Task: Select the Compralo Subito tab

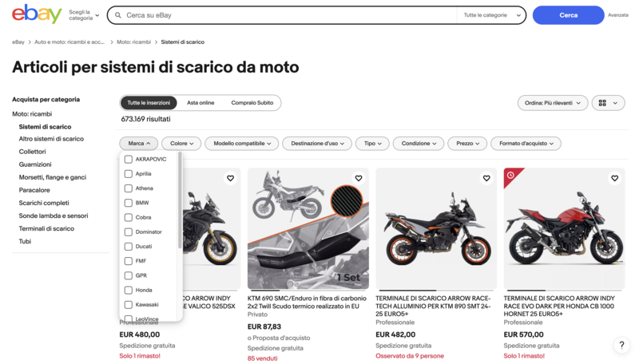Action: [252, 103]
